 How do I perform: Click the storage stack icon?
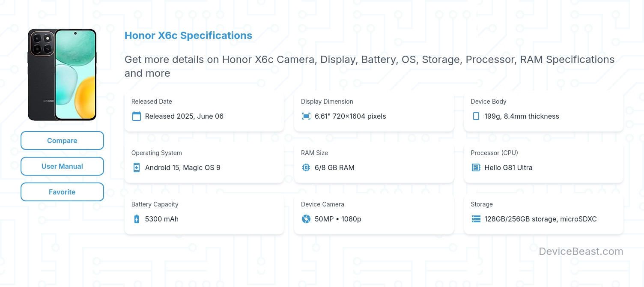pyautogui.click(x=476, y=219)
